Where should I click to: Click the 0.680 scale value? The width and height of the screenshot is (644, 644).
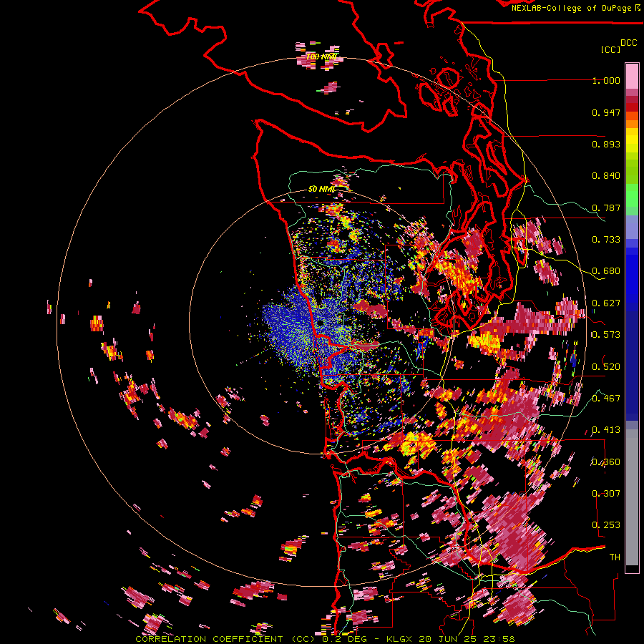pyautogui.click(x=606, y=271)
